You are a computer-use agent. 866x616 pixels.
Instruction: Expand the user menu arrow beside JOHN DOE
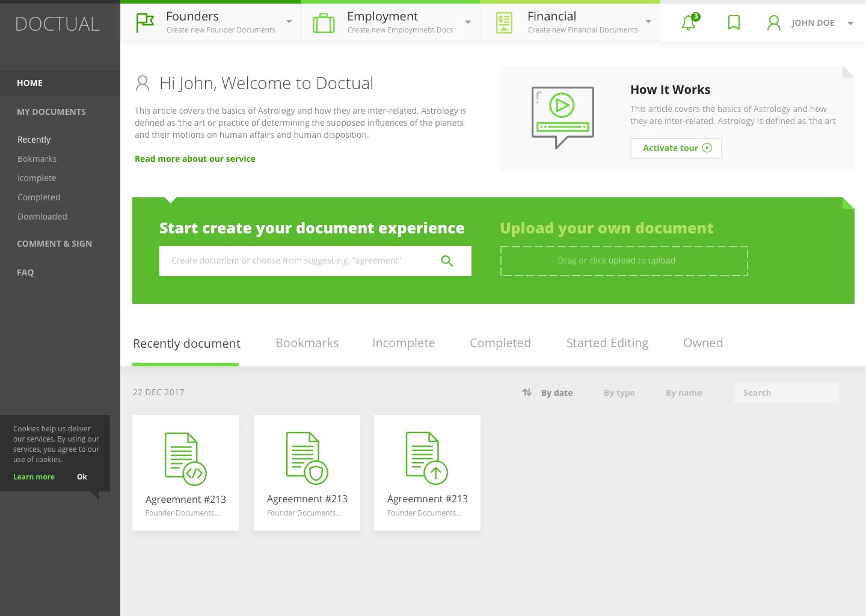tap(850, 23)
